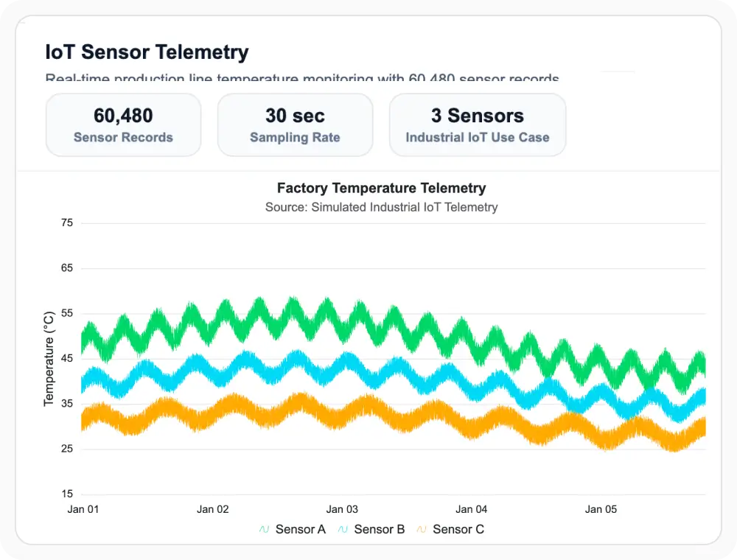Click the 75 y-axis tick label

[67, 223]
